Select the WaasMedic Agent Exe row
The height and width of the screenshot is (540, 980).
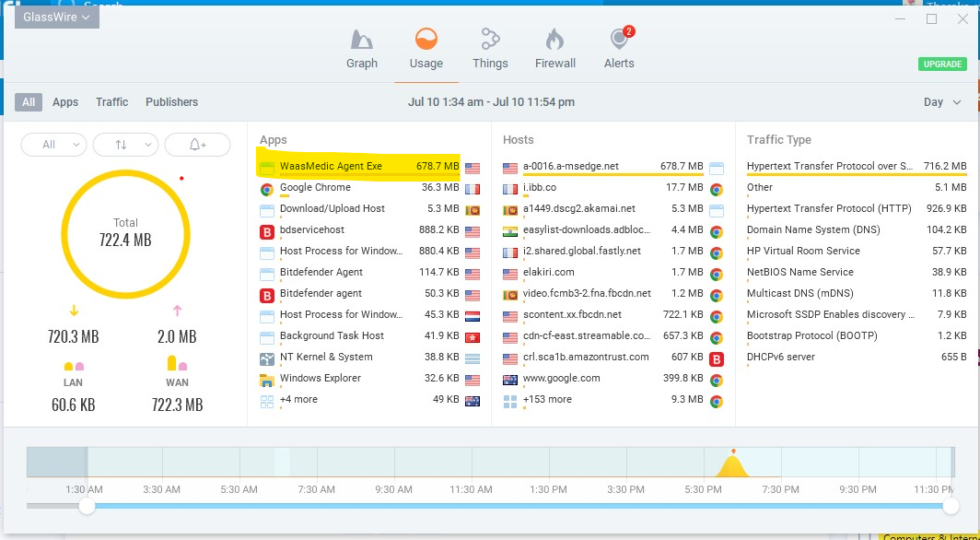369,166
